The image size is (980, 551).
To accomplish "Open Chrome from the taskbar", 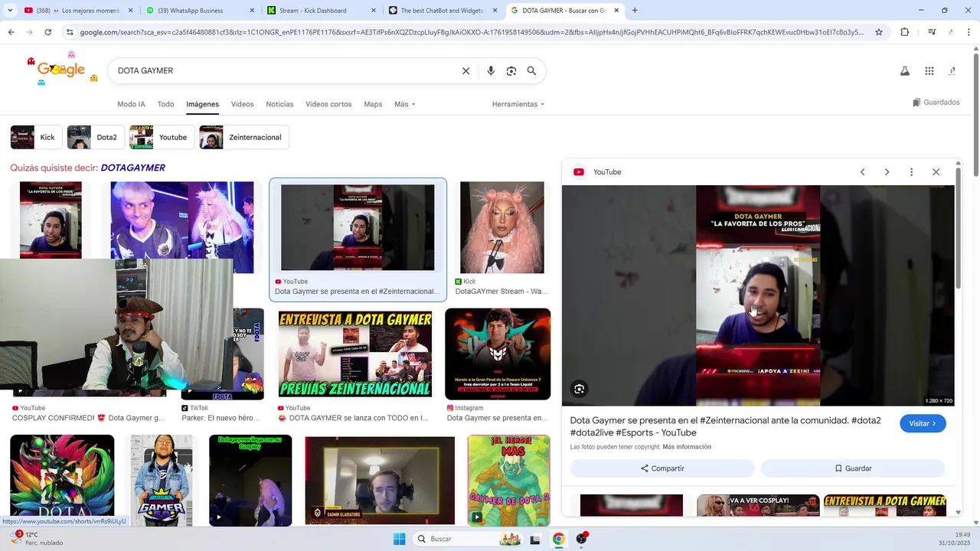I will (x=559, y=539).
